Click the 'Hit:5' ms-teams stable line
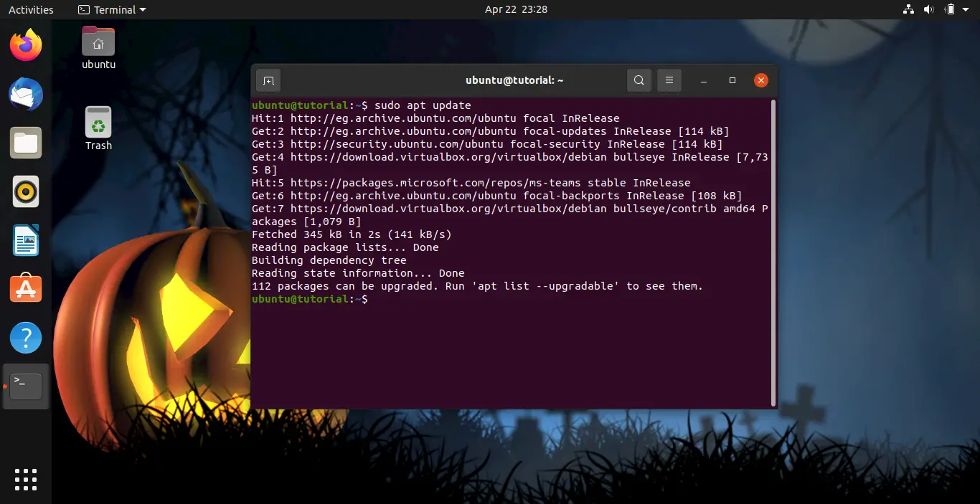The height and width of the screenshot is (504, 980). (x=471, y=183)
